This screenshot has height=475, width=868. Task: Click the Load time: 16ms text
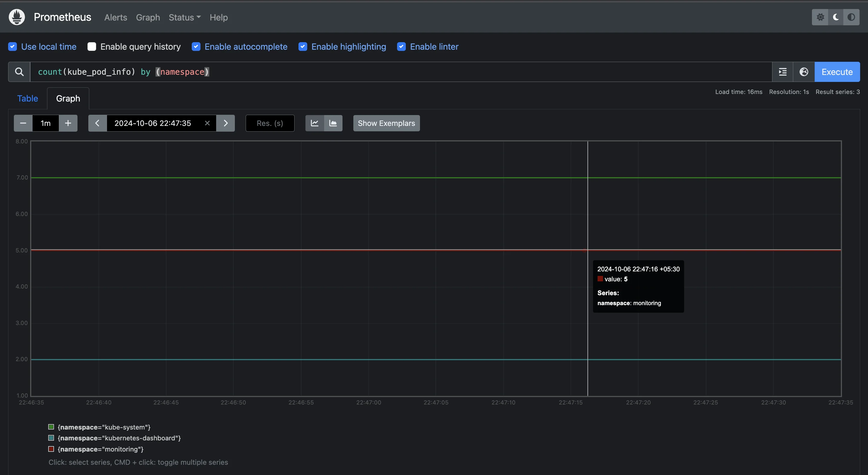tap(739, 92)
